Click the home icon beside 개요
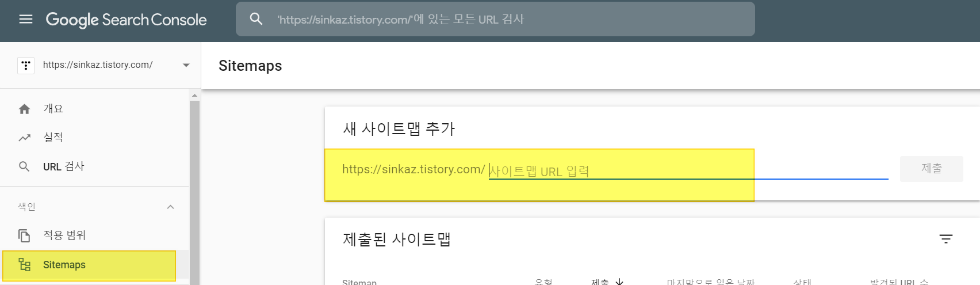Image resolution: width=980 pixels, height=285 pixels. click(x=24, y=109)
